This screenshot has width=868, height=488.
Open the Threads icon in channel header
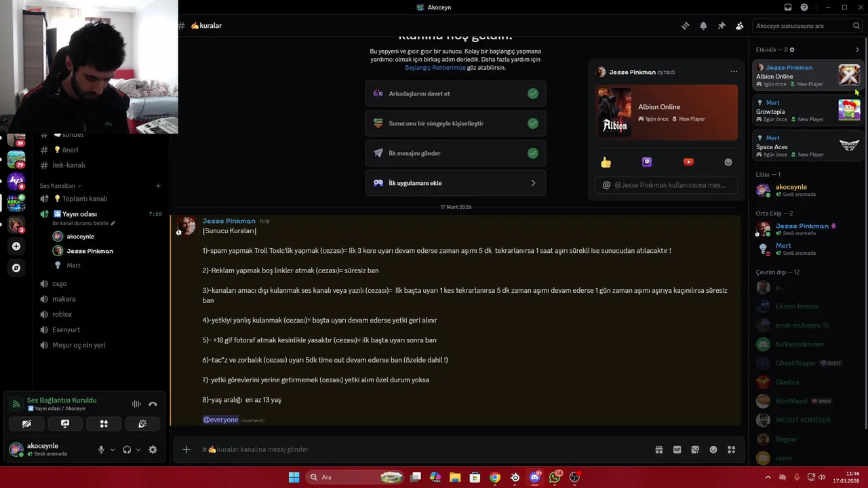point(686,26)
